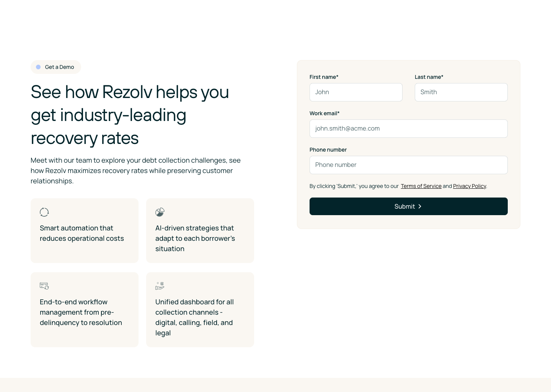Click the Get a Demo badge
The image size is (551, 392).
pos(56,67)
